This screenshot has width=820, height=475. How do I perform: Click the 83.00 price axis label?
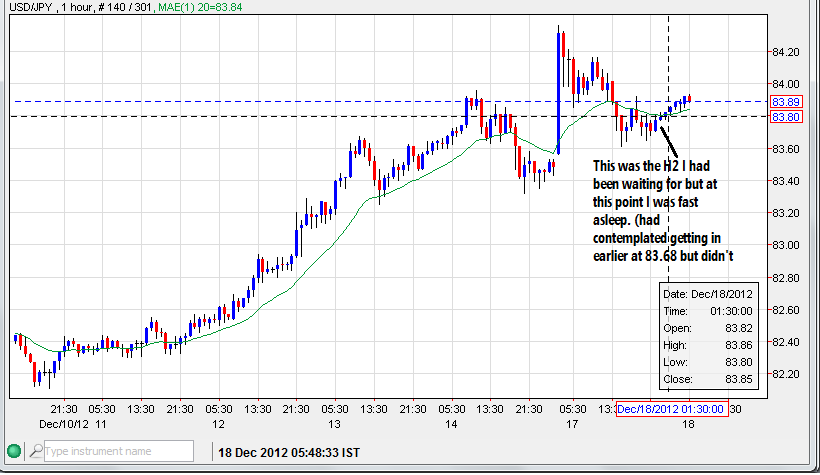click(786, 245)
